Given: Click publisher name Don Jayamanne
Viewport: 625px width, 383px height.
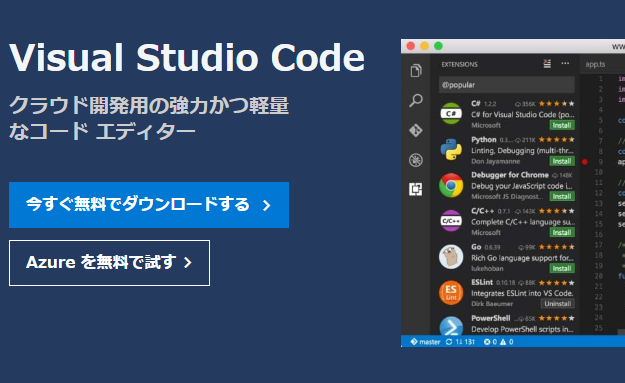Looking at the screenshot, I should click(x=495, y=161).
